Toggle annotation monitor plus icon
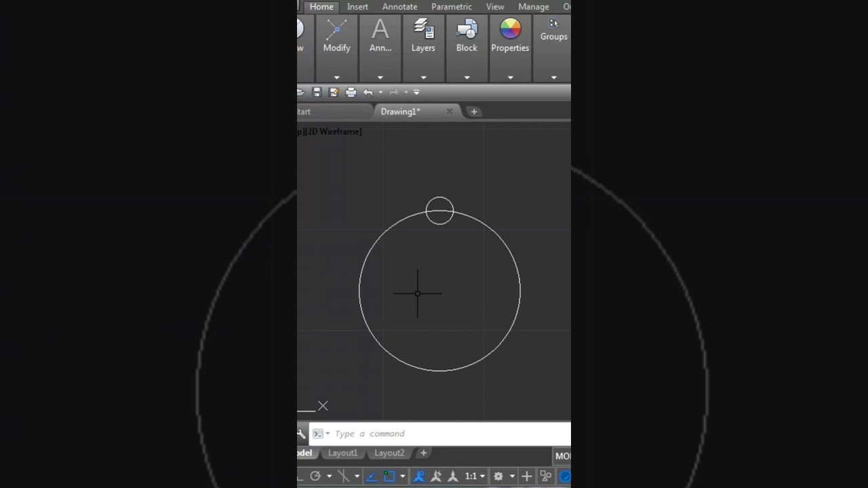This screenshot has width=868, height=488. (526, 476)
